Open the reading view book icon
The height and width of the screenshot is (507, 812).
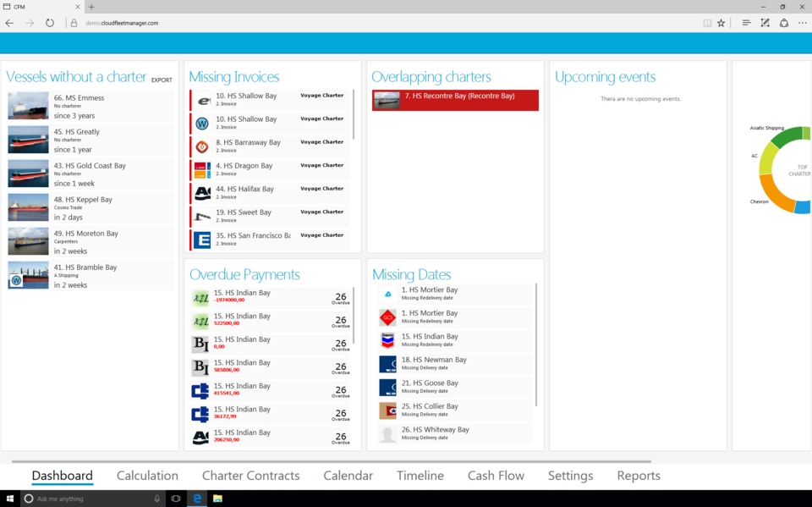point(707,23)
